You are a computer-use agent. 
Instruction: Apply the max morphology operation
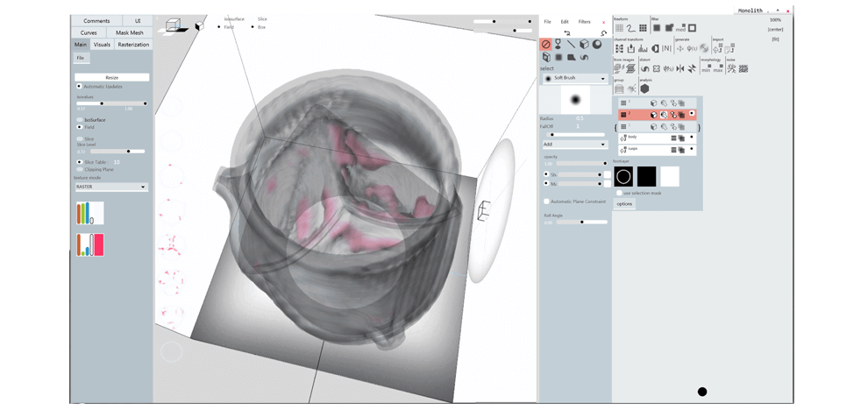click(x=719, y=68)
